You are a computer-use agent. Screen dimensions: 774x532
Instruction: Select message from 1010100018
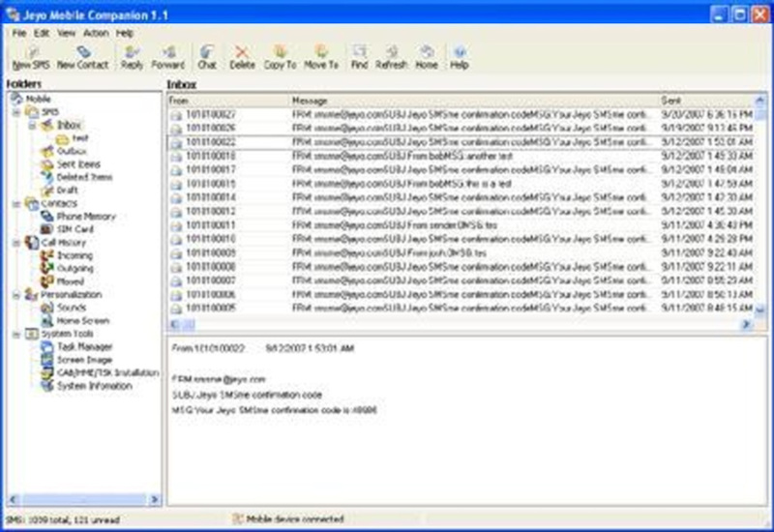click(461, 156)
